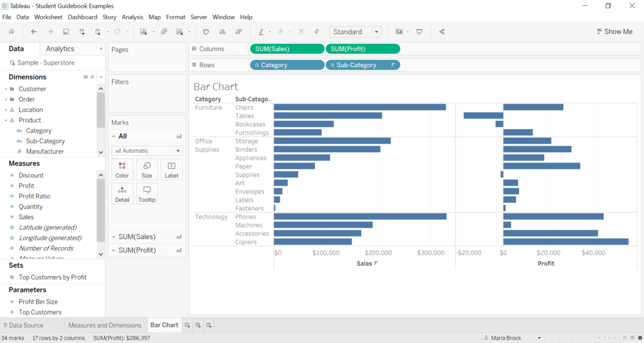Open the Size marks card
The image size is (644, 343).
[x=147, y=169]
